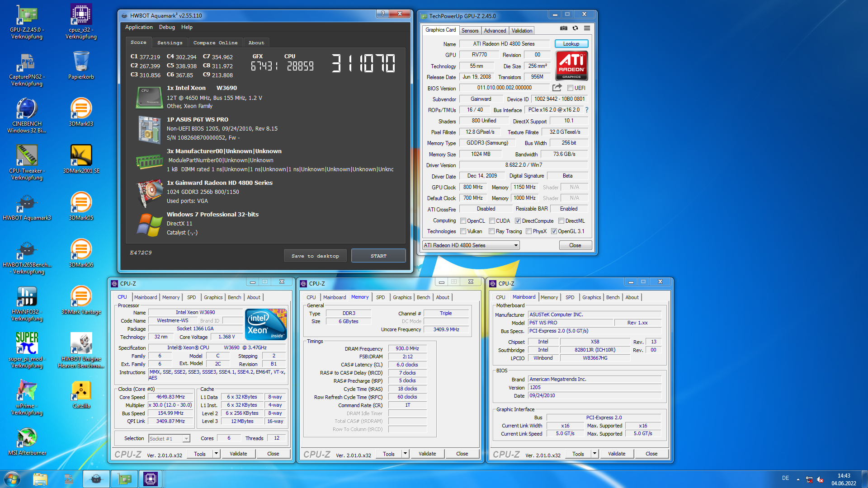Toggle CUDA checkbox in GPU-Z
Viewport: 868px width, 488px height.
(x=492, y=221)
